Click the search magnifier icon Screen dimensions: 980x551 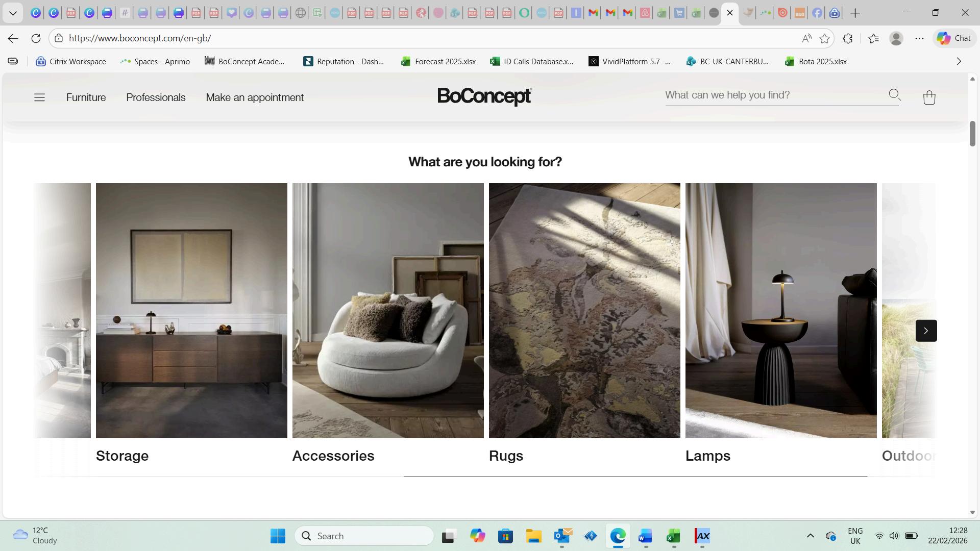pyautogui.click(x=894, y=95)
